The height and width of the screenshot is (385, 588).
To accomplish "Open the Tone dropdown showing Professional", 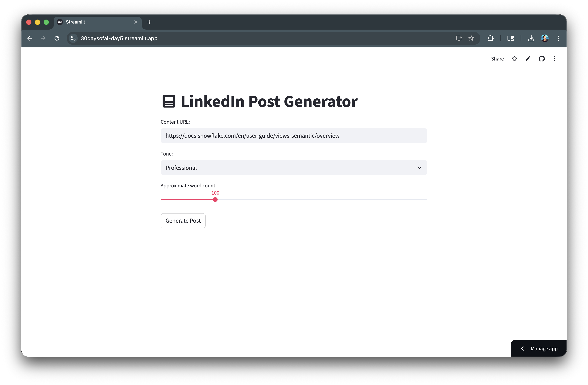I will click(289, 168).
